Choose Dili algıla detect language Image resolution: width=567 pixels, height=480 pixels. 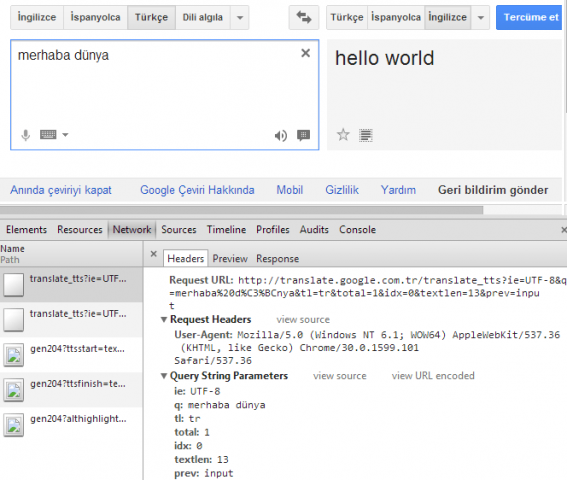[x=203, y=17]
